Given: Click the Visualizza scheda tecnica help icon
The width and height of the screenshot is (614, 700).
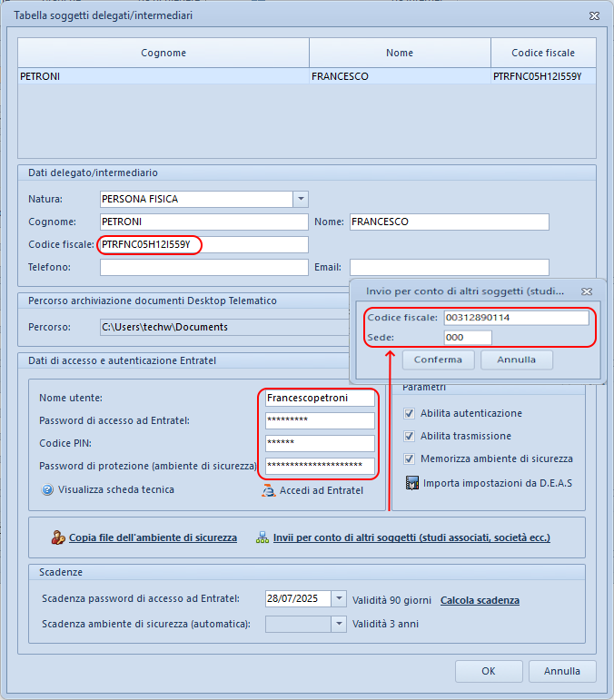Looking at the screenshot, I should coord(47,489).
